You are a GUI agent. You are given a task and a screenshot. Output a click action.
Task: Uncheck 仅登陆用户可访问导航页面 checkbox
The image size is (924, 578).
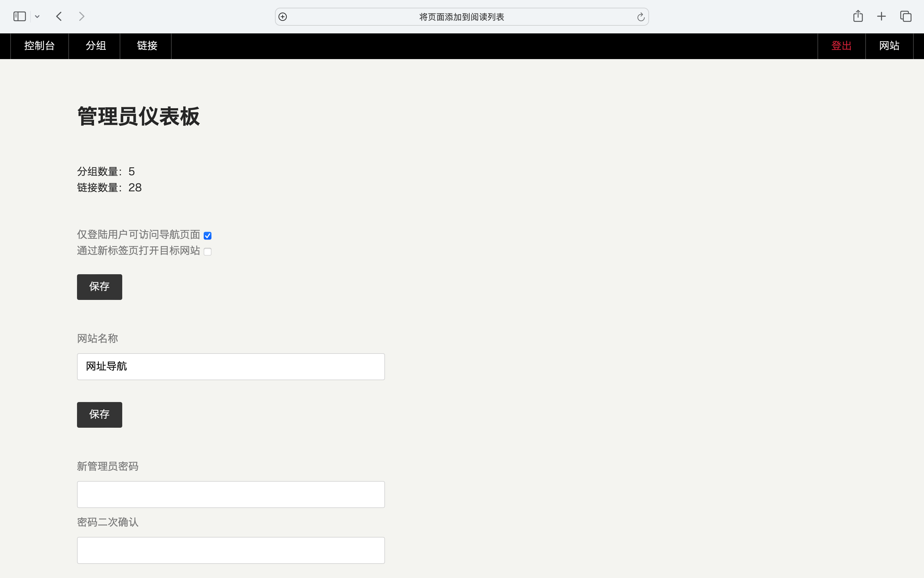[207, 235]
